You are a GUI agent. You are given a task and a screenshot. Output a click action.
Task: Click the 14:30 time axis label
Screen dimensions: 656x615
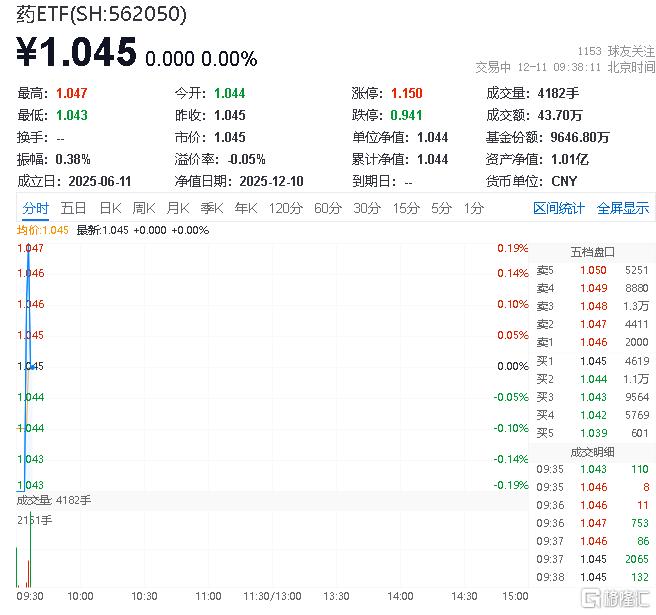click(464, 596)
